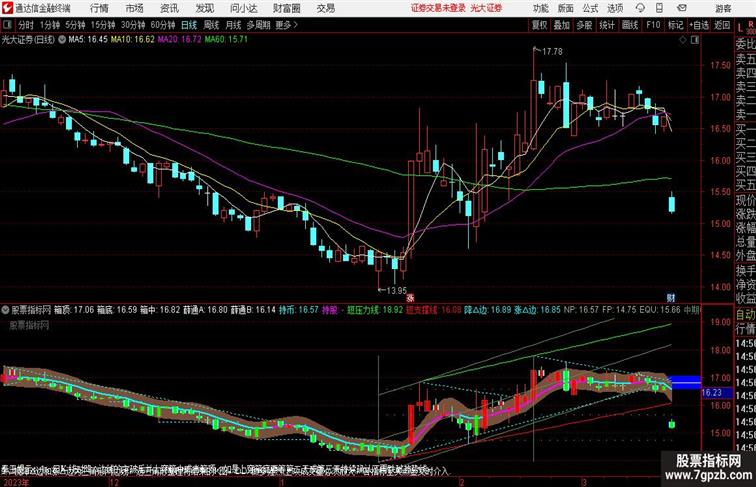Switch to 月线 monthly period
This screenshot has width=756, height=487.
(233, 25)
